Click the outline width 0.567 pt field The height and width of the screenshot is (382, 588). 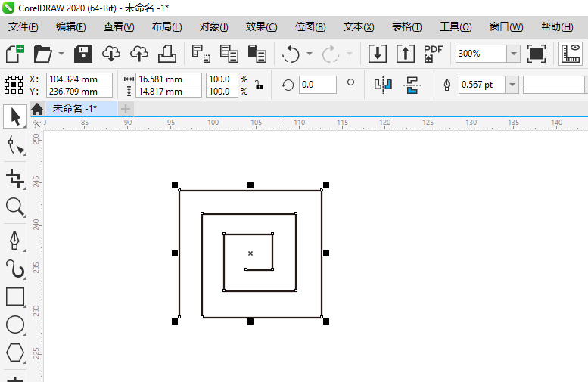[x=481, y=85]
